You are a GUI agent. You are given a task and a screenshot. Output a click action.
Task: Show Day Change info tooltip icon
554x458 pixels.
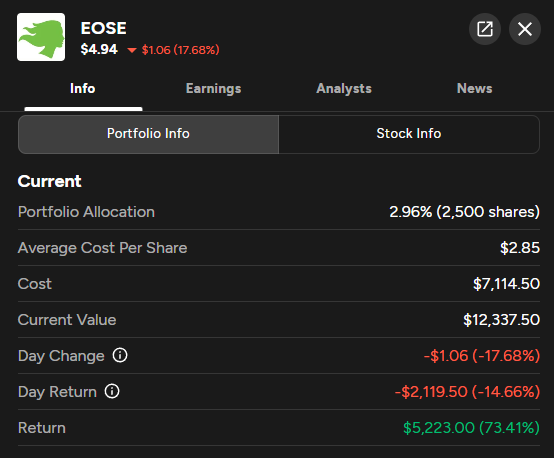[120, 355]
